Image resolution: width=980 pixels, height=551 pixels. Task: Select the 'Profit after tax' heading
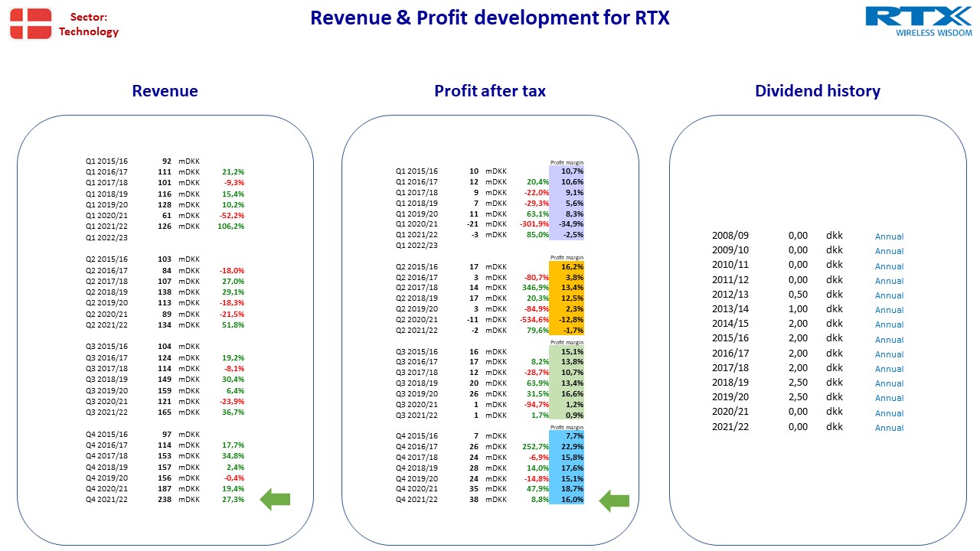tap(490, 91)
